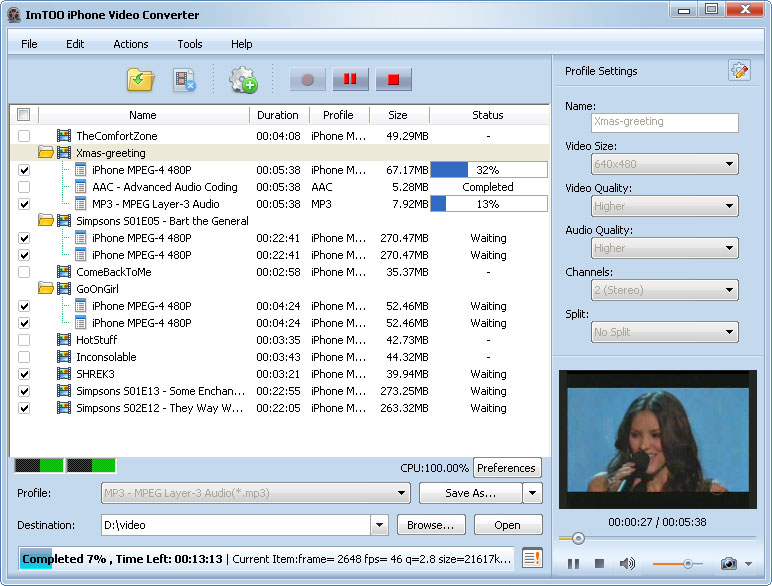The width and height of the screenshot is (772, 586).
Task: Sort by the Status column header
Action: point(488,115)
